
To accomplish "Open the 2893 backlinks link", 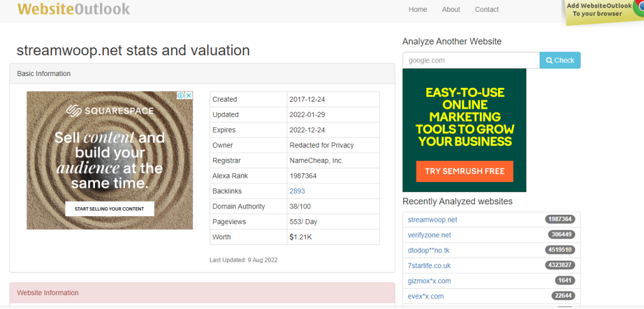I will (x=297, y=191).
